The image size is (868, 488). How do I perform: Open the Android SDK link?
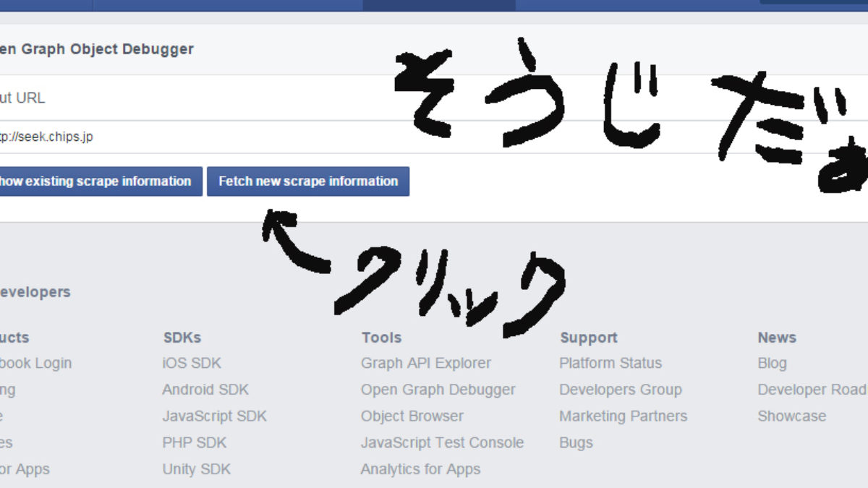(205, 390)
